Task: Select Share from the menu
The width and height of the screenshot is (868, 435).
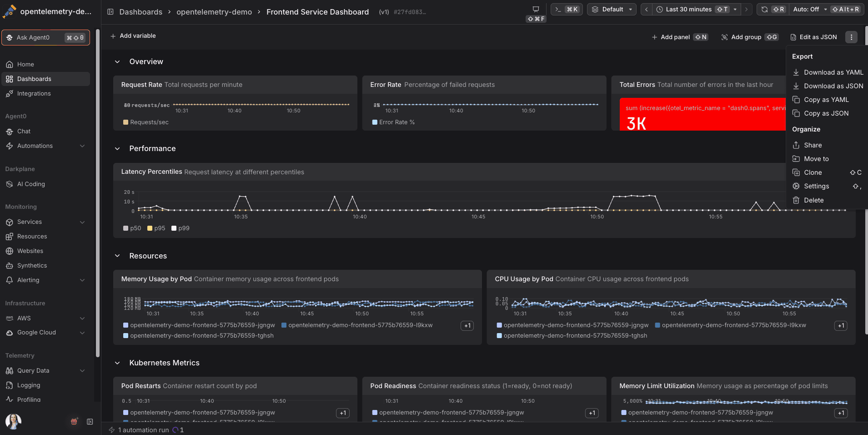Action: point(828,145)
